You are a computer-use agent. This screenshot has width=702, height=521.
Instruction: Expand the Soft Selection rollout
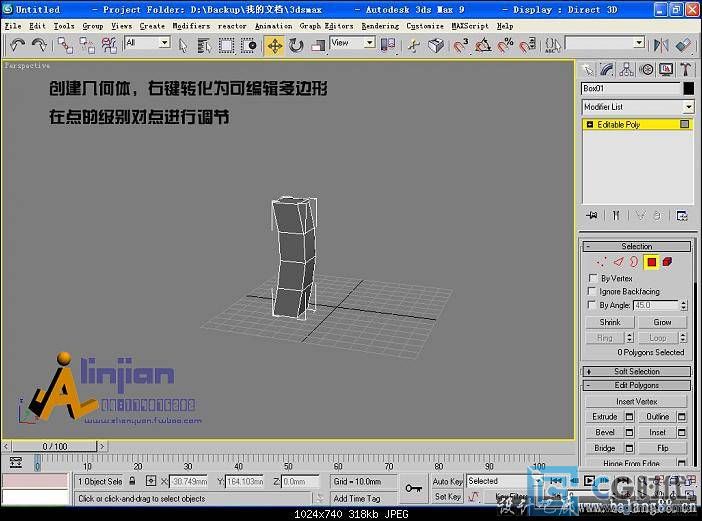636,371
